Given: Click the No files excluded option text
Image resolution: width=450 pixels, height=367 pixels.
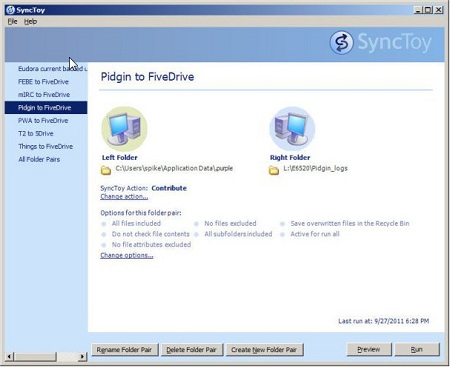Looking at the screenshot, I should coord(230,223).
